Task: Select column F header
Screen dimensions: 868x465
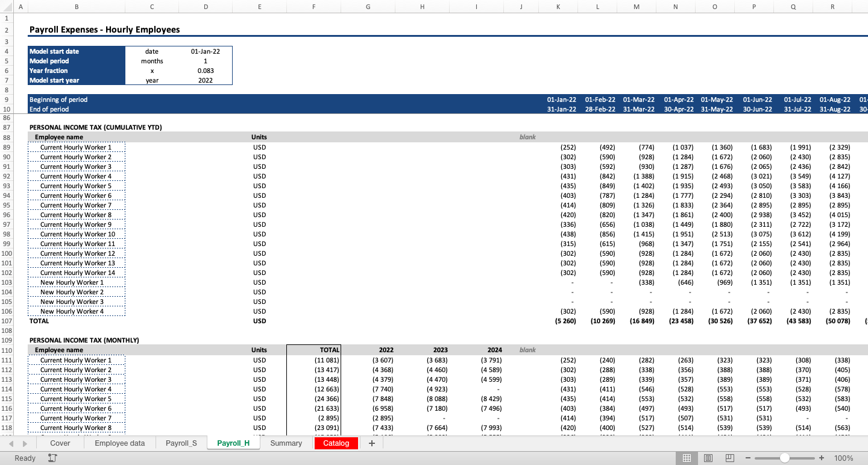Action: (313, 7)
